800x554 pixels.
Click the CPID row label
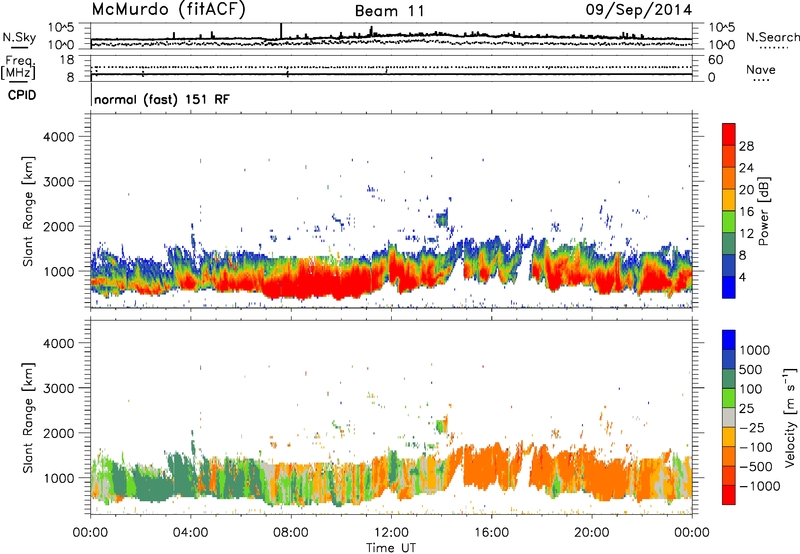[x=22, y=95]
